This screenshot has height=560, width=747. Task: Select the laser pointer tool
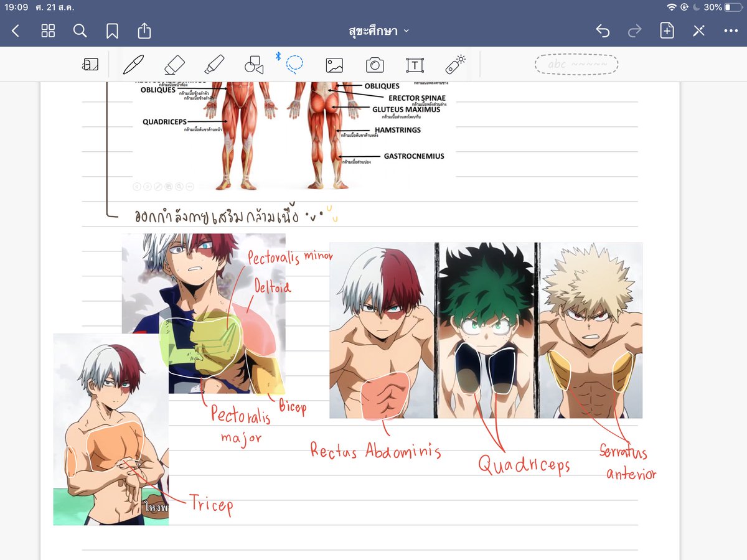(x=455, y=64)
